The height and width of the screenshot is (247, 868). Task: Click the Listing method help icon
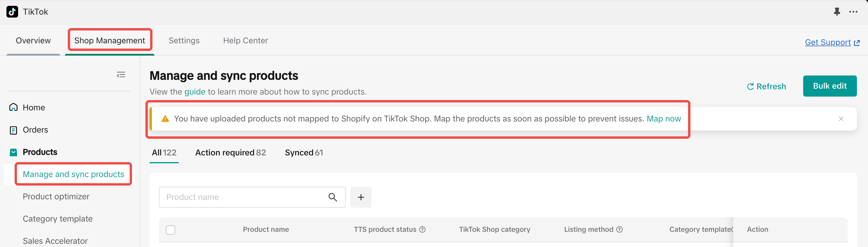click(x=619, y=229)
